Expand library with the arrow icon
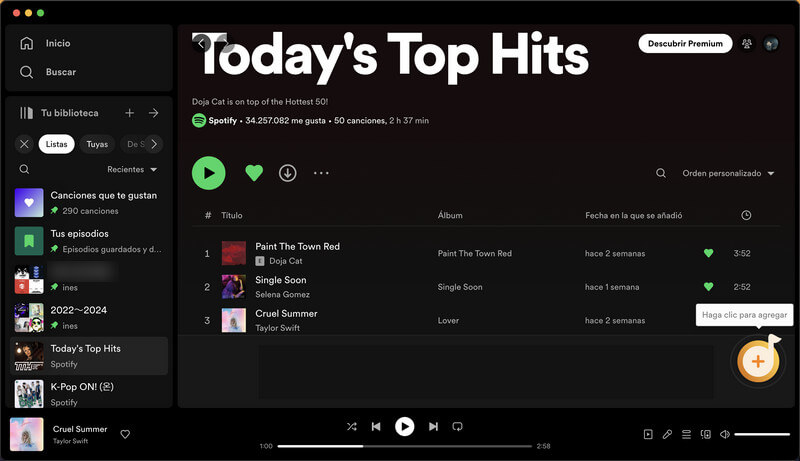The image size is (800, 461). tap(154, 113)
